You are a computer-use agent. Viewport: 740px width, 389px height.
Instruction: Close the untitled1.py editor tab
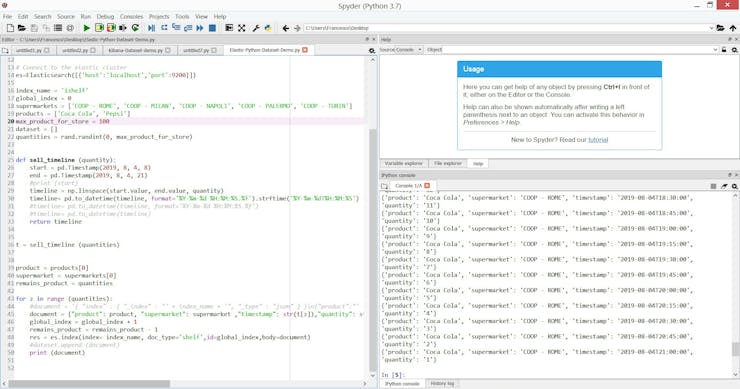[46, 50]
